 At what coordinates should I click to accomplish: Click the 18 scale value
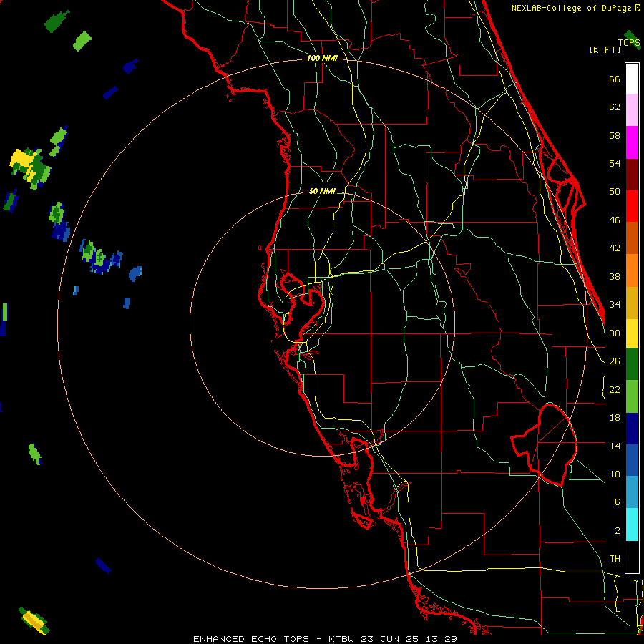point(615,418)
